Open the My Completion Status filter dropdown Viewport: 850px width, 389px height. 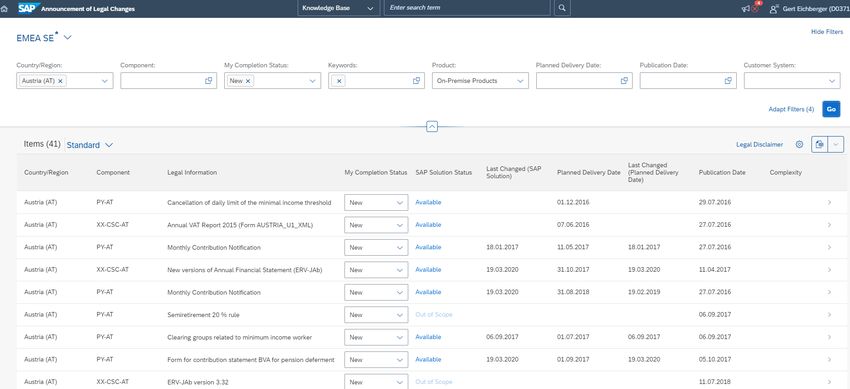coord(312,81)
